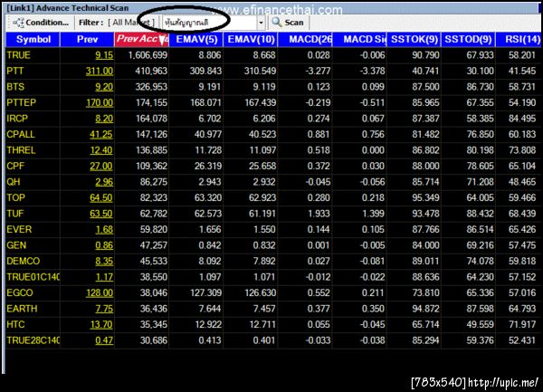Image resolution: width=543 pixels, height=392 pixels.
Task: Select the THREL symbol
Action: [21, 150]
